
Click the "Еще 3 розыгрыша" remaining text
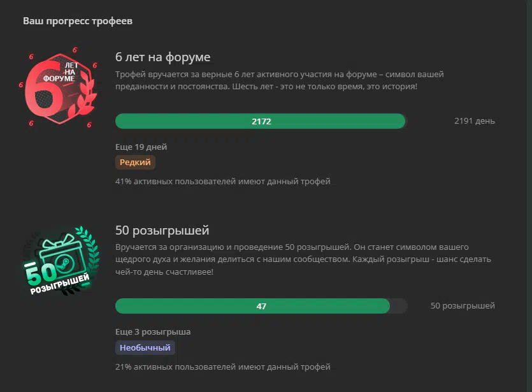(x=153, y=331)
